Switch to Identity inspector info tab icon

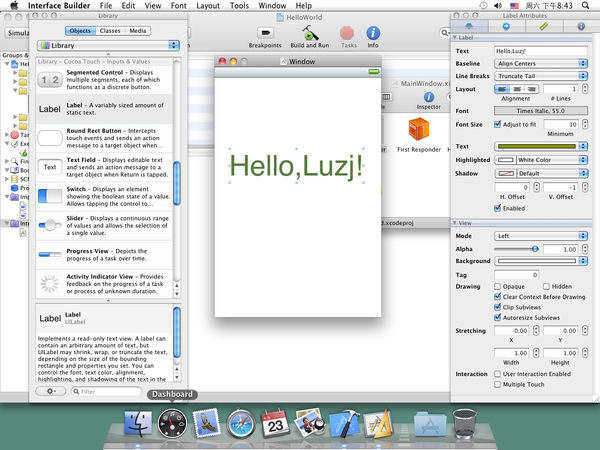pos(581,26)
